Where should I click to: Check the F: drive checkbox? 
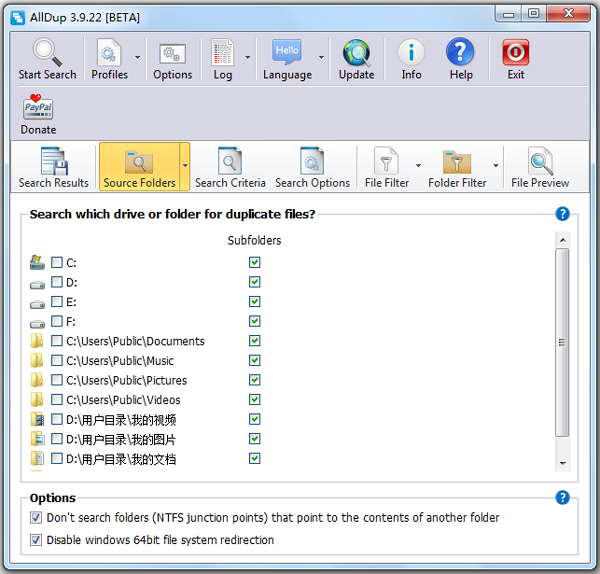click(x=57, y=321)
